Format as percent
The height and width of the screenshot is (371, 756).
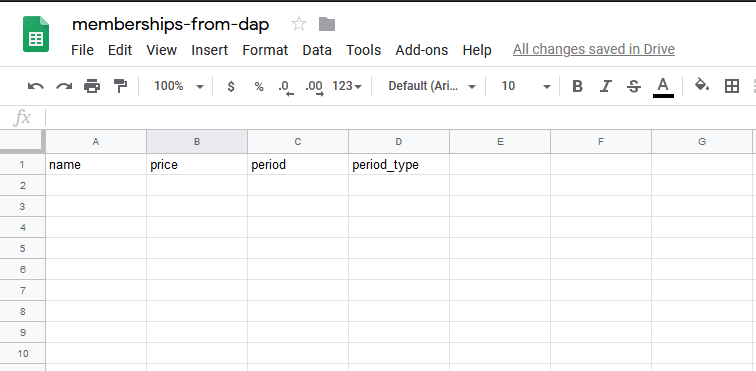[259, 86]
